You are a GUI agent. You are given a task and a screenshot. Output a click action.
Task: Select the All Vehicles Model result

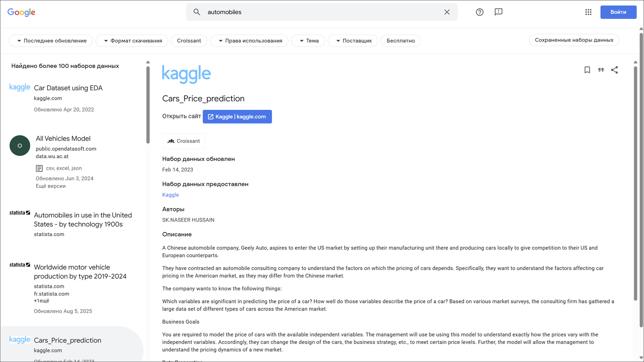[63, 138]
